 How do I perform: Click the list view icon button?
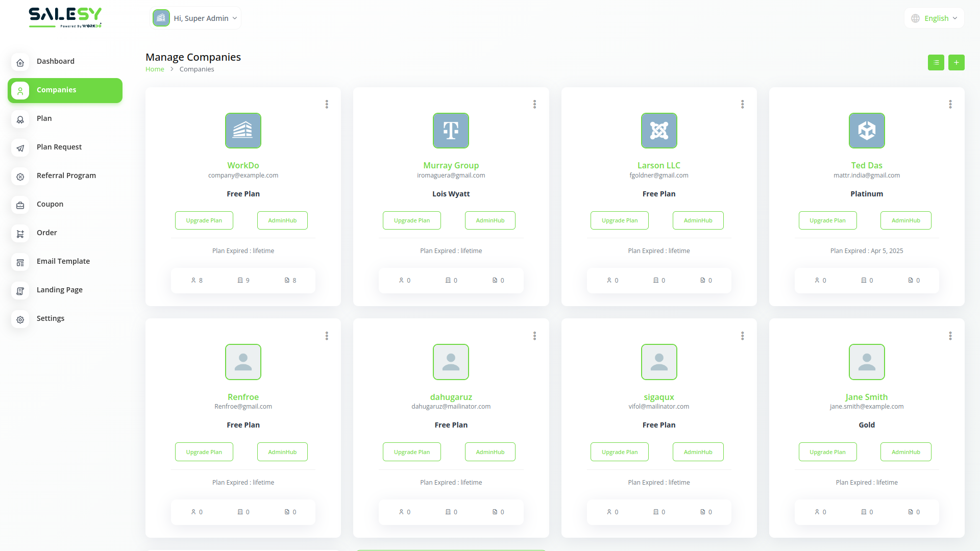click(x=936, y=62)
